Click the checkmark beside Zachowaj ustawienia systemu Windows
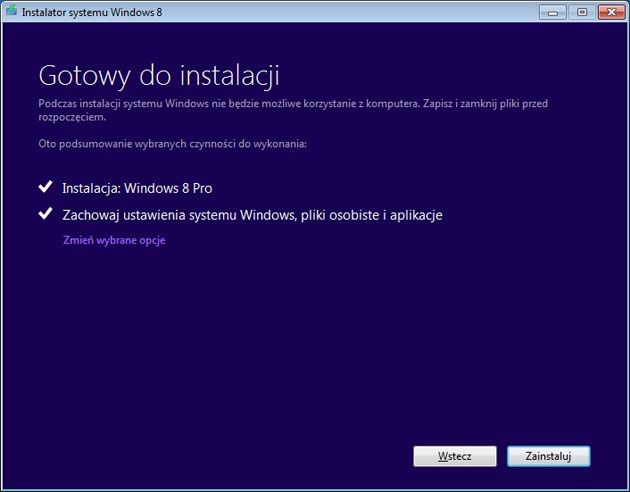 tap(45, 213)
